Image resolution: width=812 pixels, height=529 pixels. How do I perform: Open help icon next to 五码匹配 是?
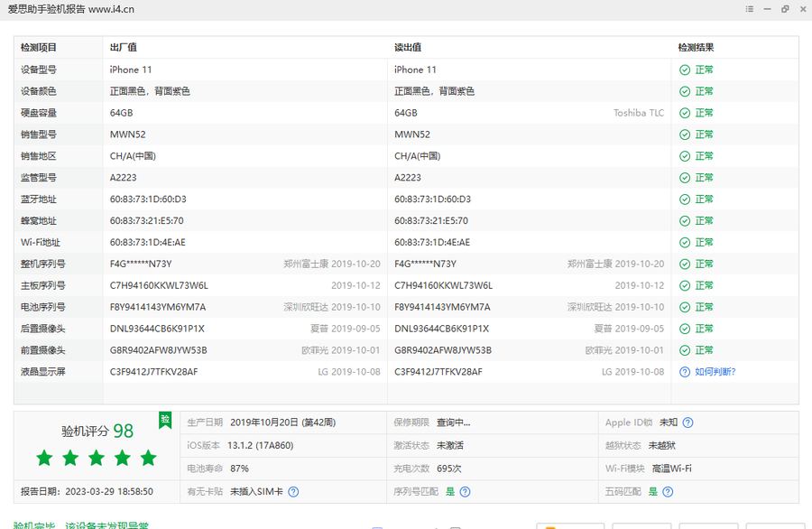(x=668, y=492)
